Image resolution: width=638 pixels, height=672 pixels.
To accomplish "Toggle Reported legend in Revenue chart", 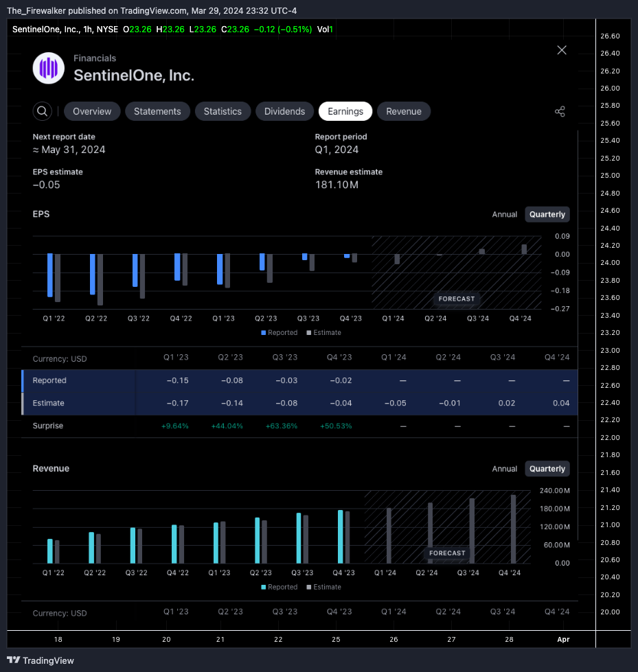I will tap(279, 587).
